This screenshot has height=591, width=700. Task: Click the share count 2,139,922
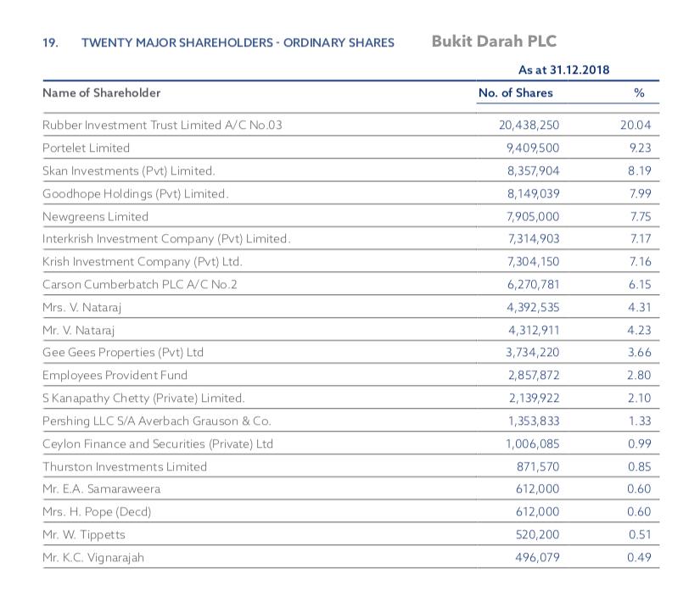534,399
